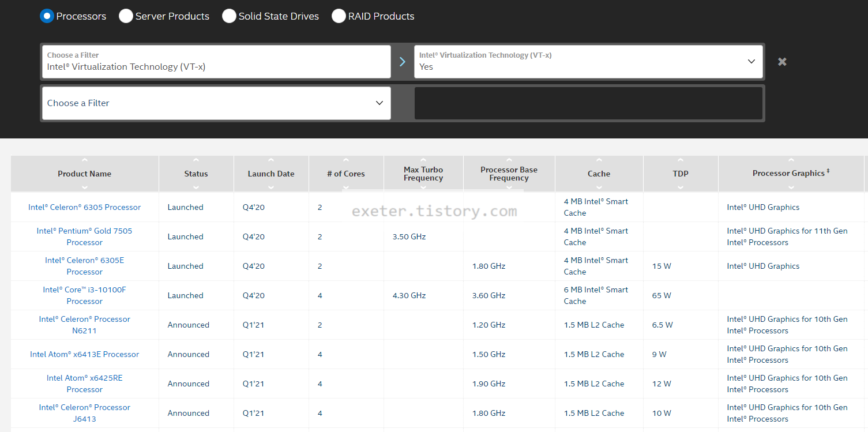Screen dimensions: 868x432
Task: Select the Server Products radio button
Action: click(x=126, y=16)
